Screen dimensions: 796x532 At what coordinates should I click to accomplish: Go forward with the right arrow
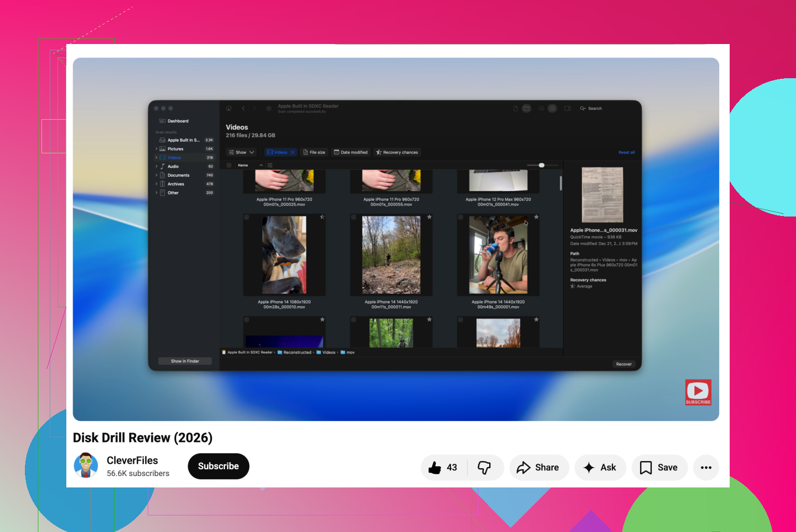(254, 108)
